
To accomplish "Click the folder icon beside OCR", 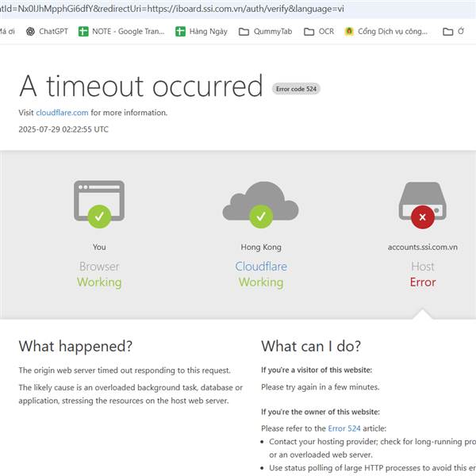I will tap(309, 32).
